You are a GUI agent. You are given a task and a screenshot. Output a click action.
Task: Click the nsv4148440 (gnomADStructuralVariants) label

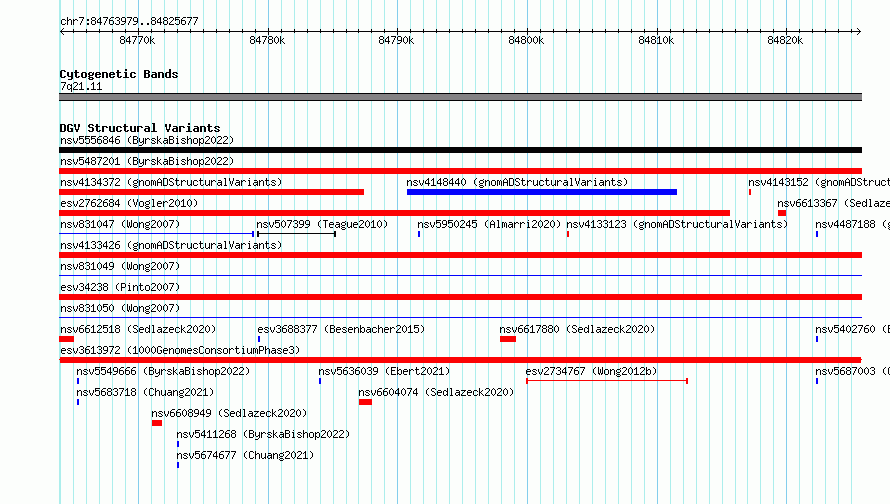(x=517, y=182)
